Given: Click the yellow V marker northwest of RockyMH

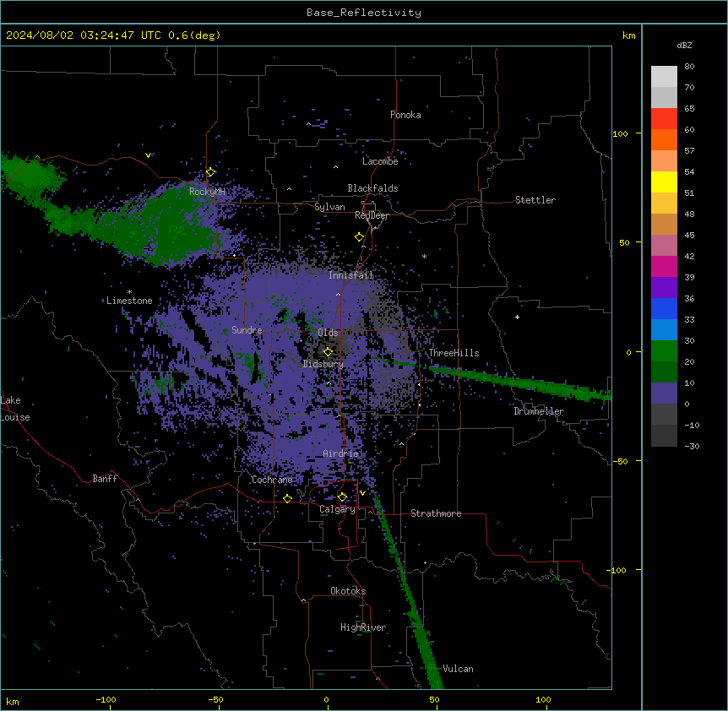Looking at the screenshot, I should (x=148, y=155).
